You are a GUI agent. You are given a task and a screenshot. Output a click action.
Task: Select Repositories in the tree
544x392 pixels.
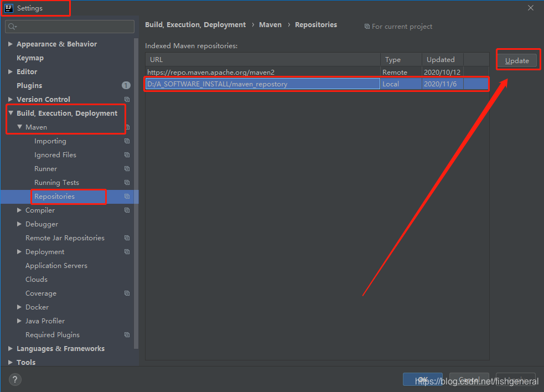(x=54, y=197)
